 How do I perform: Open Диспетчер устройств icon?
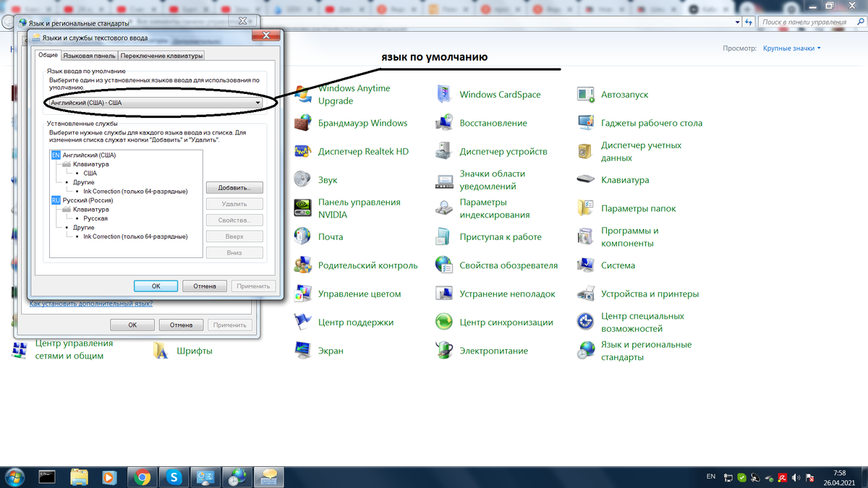(x=444, y=152)
